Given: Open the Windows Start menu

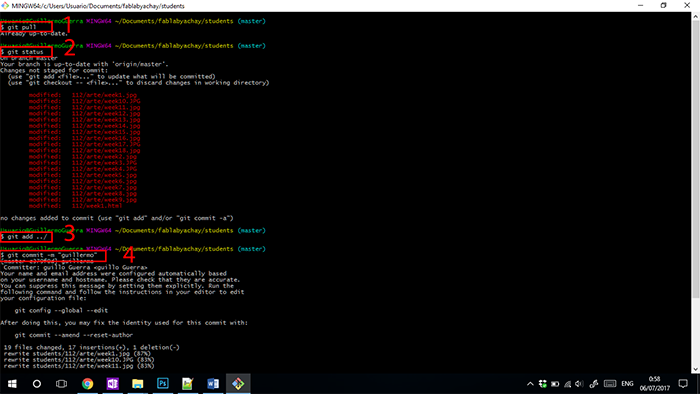Looking at the screenshot, I should pos(12,384).
